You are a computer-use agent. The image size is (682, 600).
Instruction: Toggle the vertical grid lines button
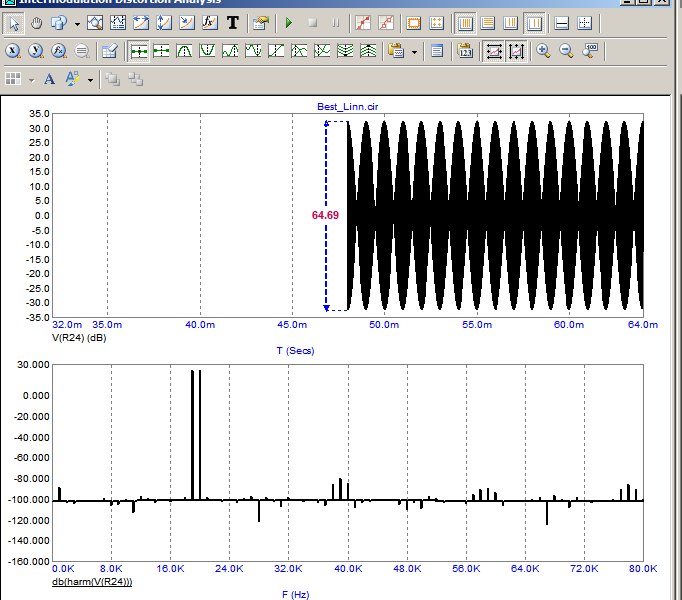(465, 23)
